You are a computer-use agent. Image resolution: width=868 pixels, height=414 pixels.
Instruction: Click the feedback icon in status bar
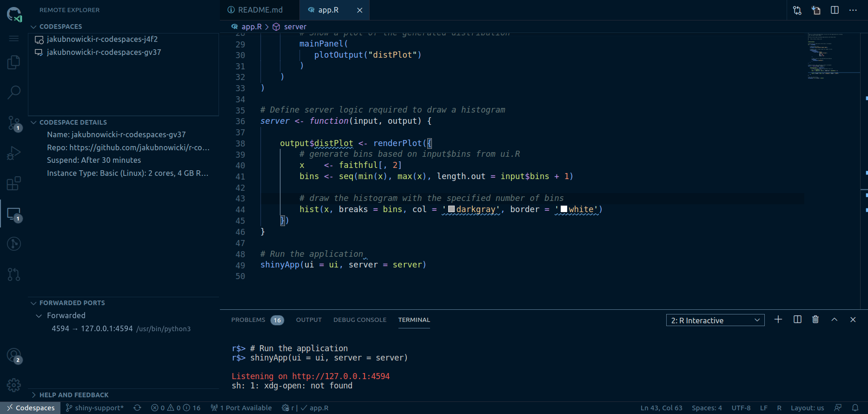(x=838, y=408)
